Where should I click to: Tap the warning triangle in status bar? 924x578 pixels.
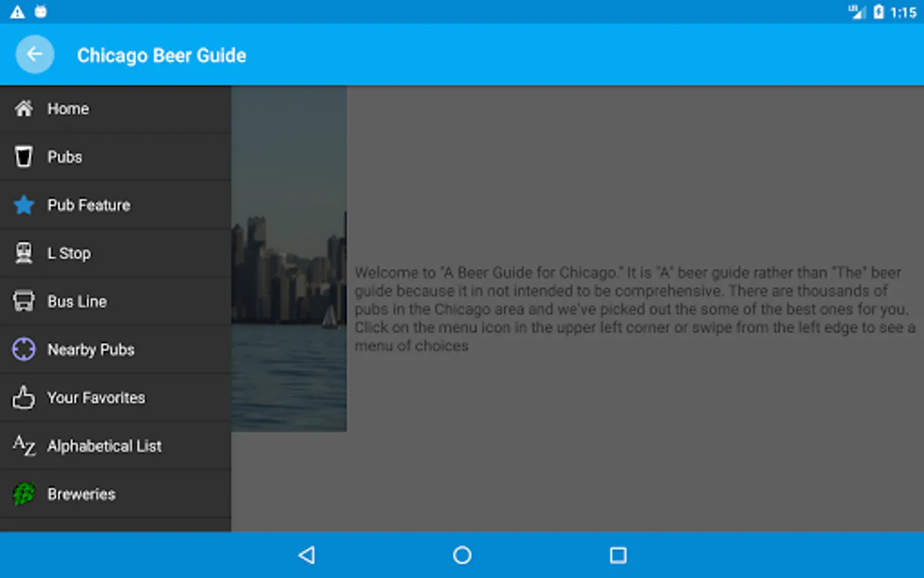pos(17,12)
